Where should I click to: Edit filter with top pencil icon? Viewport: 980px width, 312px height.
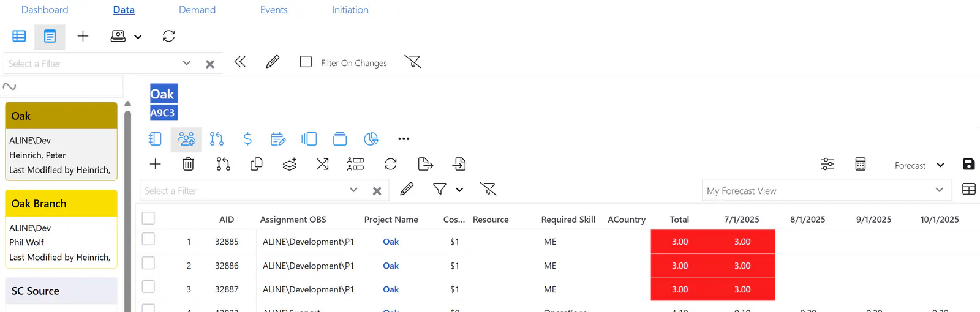[273, 62]
